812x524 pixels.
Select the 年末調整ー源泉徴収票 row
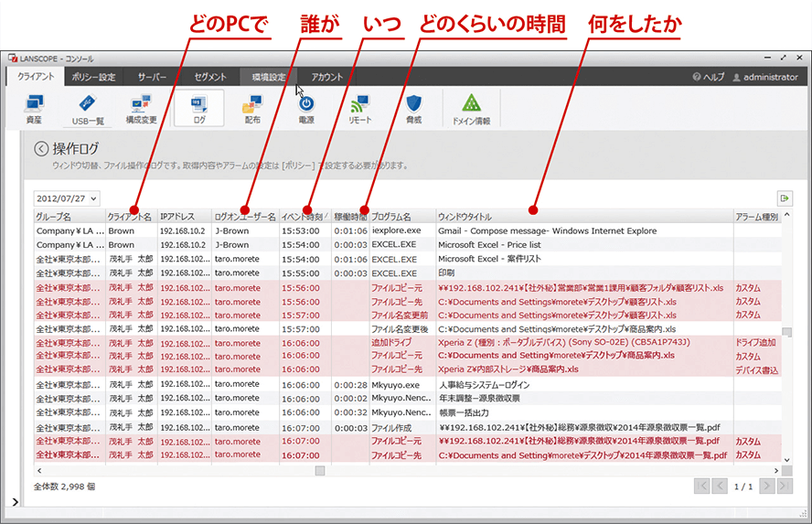[408, 399]
